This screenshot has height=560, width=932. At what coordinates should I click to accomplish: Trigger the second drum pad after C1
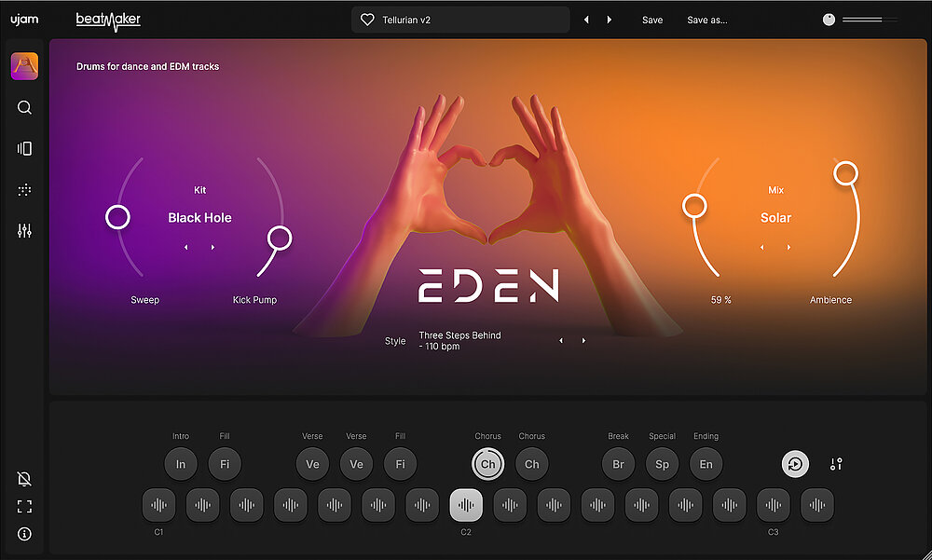point(247,505)
